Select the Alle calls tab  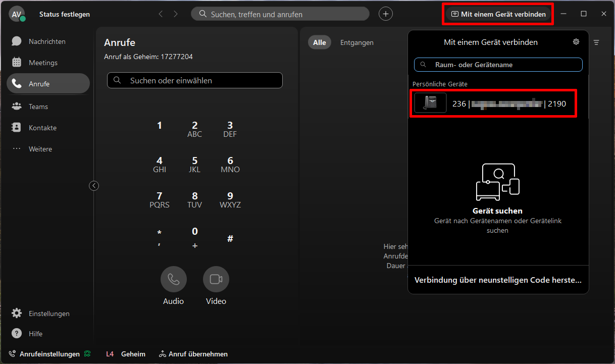point(320,42)
